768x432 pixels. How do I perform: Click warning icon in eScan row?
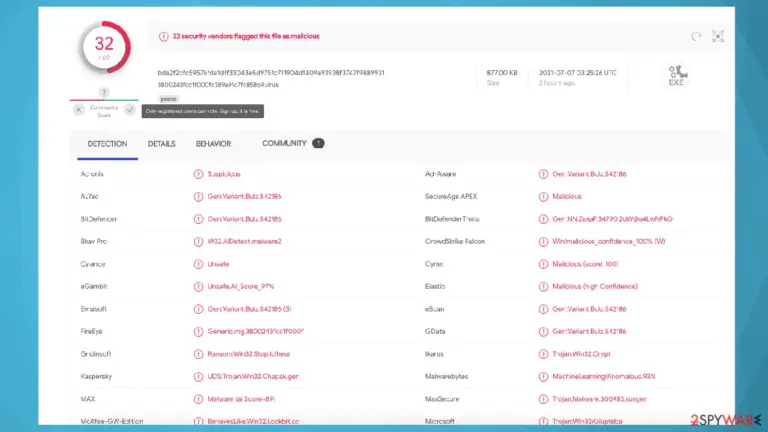point(543,309)
